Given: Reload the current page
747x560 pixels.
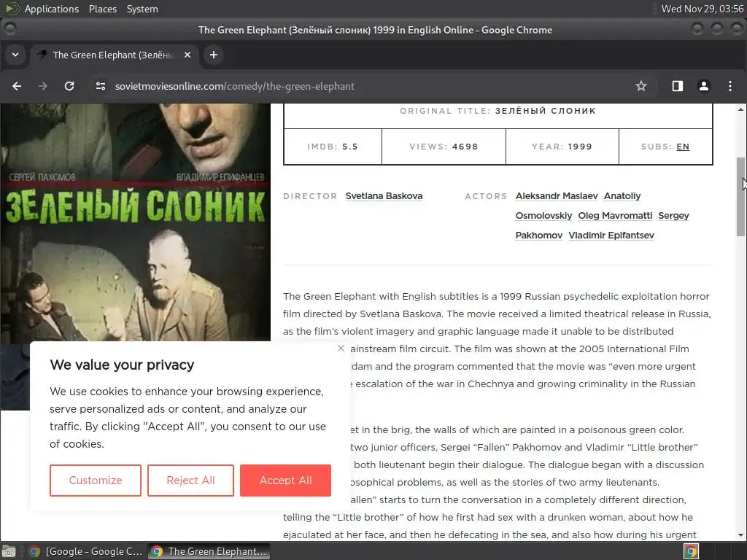Looking at the screenshot, I should coord(69,86).
